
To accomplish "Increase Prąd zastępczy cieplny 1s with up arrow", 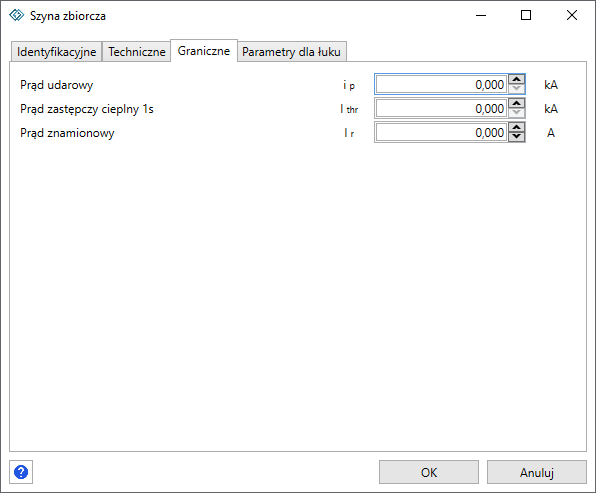I will pos(516,103).
